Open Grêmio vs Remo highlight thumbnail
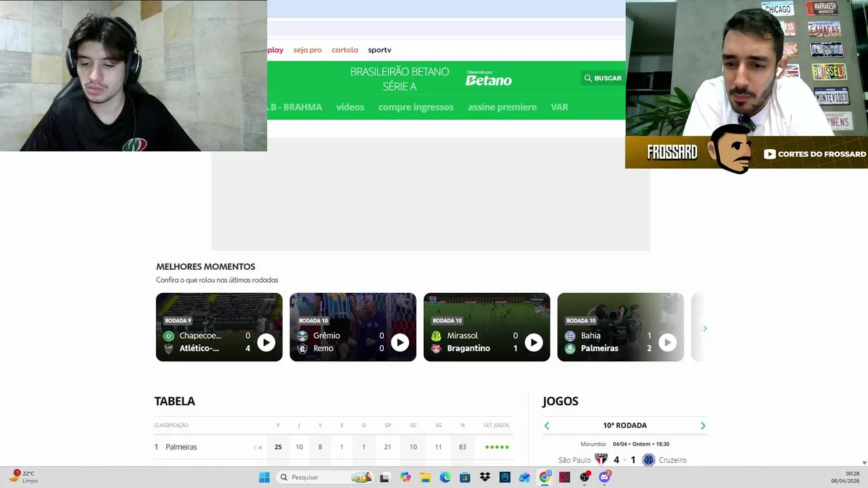868x488 pixels. point(353,327)
